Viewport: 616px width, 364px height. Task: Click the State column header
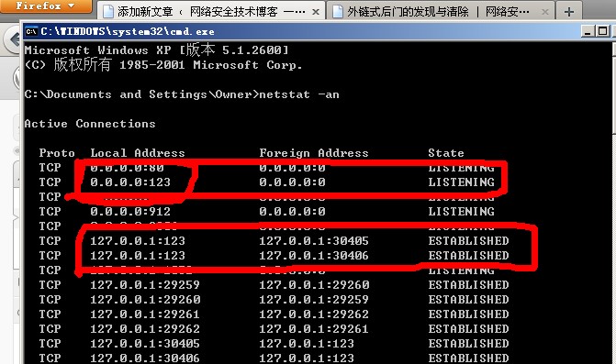(446, 153)
